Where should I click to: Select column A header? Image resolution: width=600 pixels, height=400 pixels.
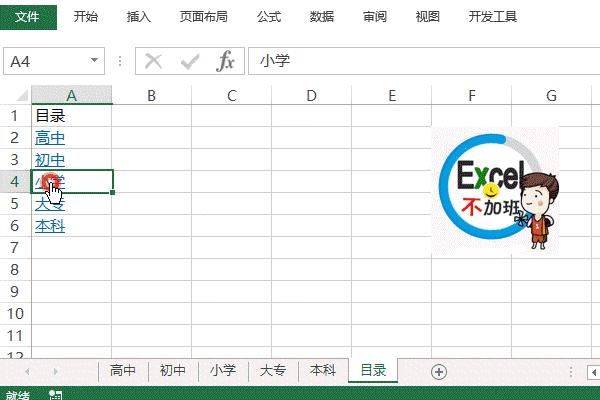coord(72,95)
